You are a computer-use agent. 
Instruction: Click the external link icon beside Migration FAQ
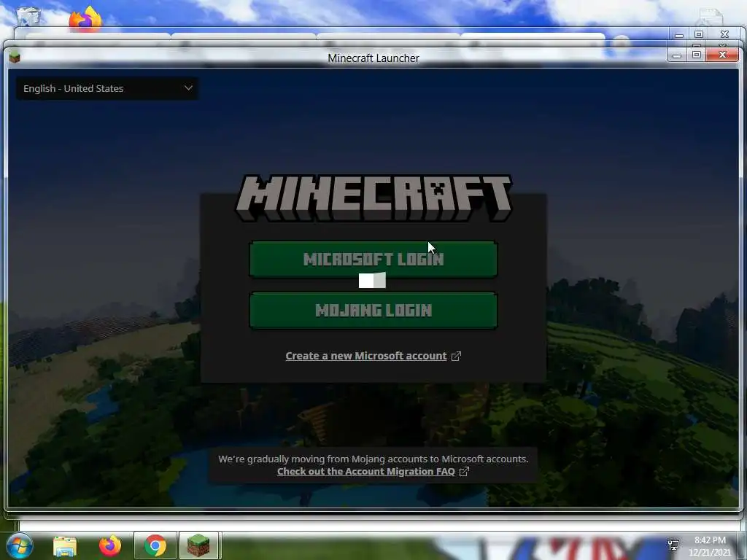click(x=464, y=472)
